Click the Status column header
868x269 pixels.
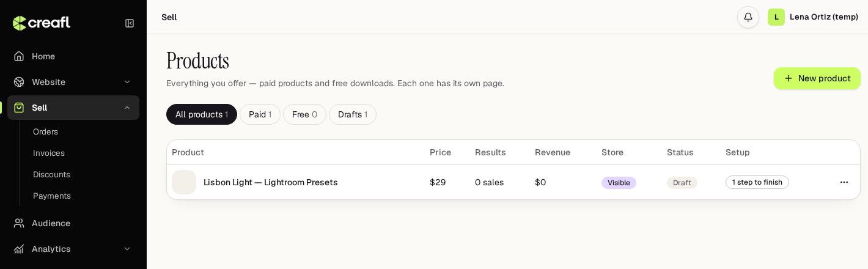coord(680,152)
